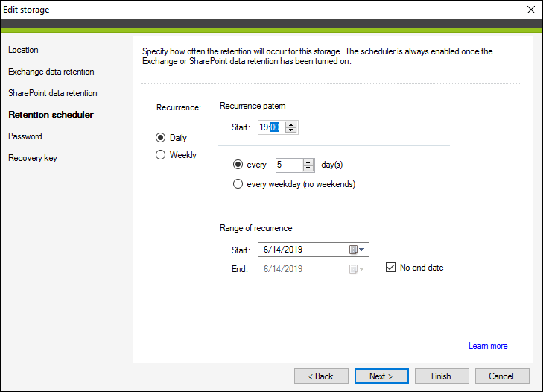This screenshot has height=392, width=543.
Task: Uncheck the No end date checkbox
Action: (x=390, y=268)
